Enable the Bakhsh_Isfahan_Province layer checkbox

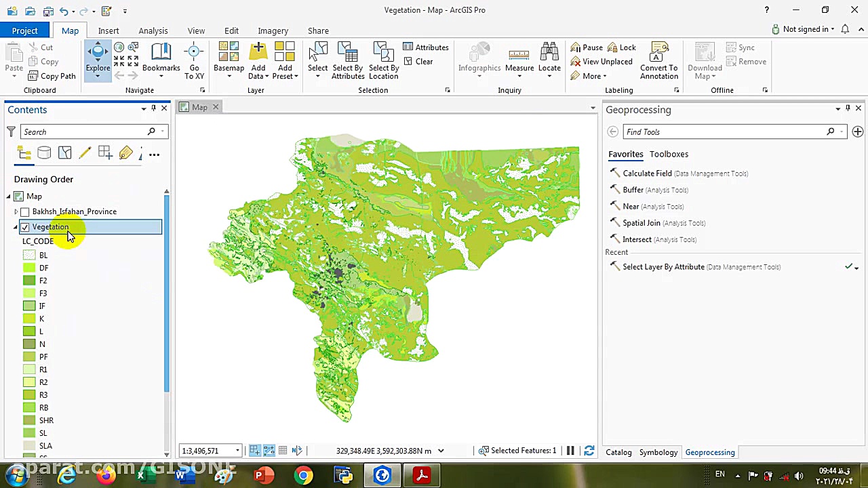pyautogui.click(x=25, y=211)
